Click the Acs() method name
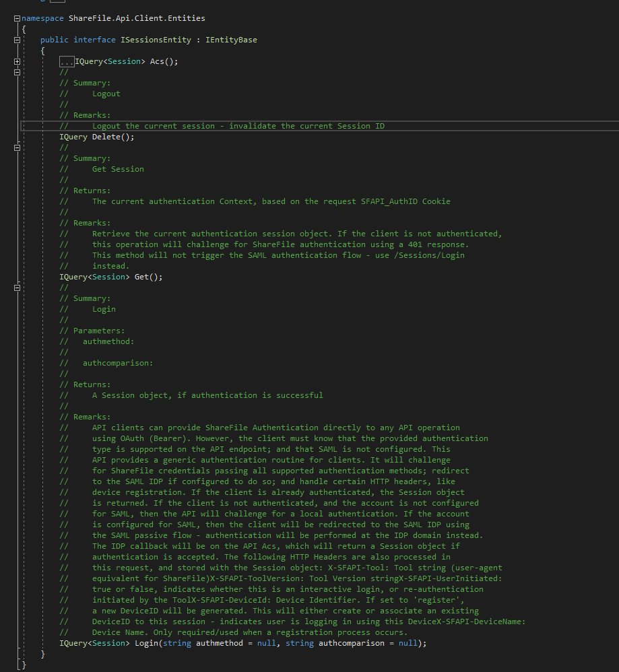Image resolution: width=619 pixels, height=672 pixels. tap(157, 61)
